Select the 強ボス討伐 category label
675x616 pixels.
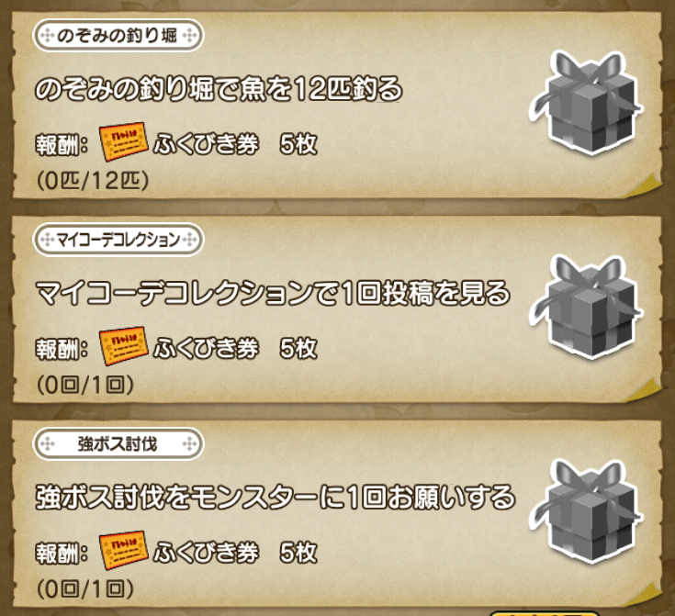pos(118,443)
